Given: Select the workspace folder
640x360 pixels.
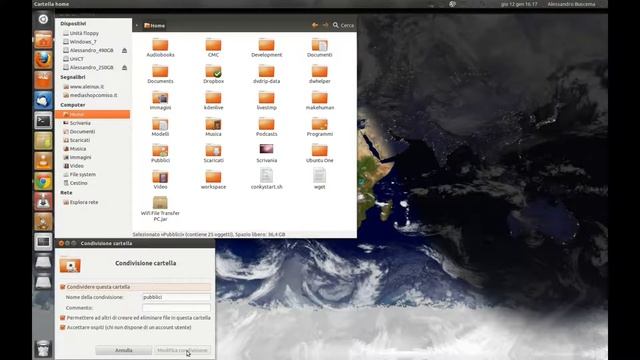Looking at the screenshot, I should [213, 180].
